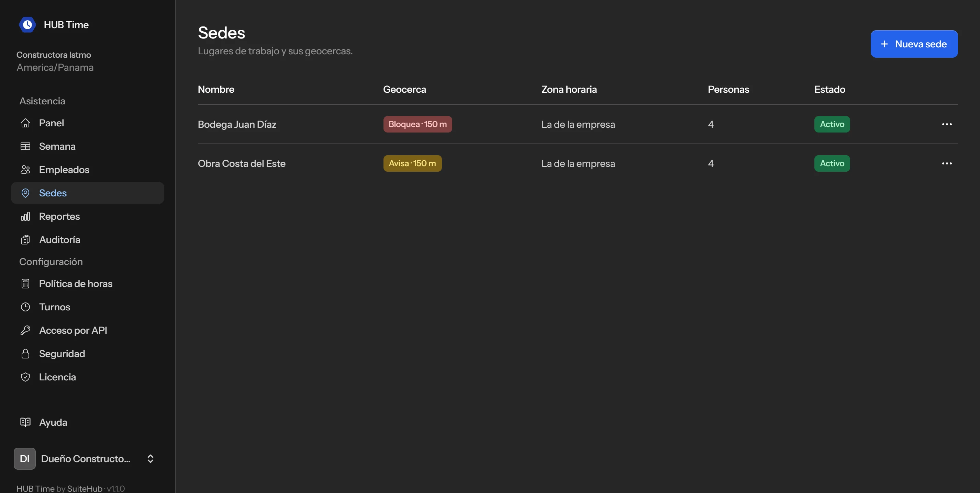
Task: Click Activo status for Bodega Juan Díaz
Action: click(832, 124)
